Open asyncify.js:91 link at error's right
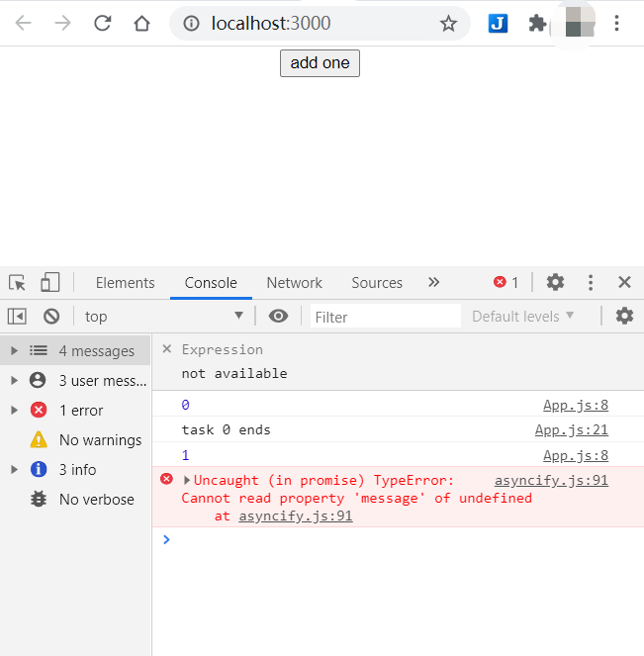Image resolution: width=644 pixels, height=656 pixels. 551,480
